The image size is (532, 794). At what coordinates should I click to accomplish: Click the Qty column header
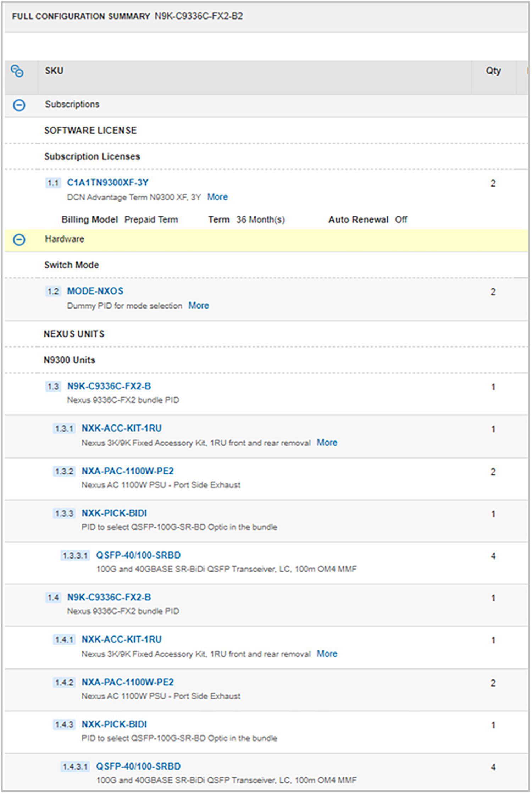[493, 71]
